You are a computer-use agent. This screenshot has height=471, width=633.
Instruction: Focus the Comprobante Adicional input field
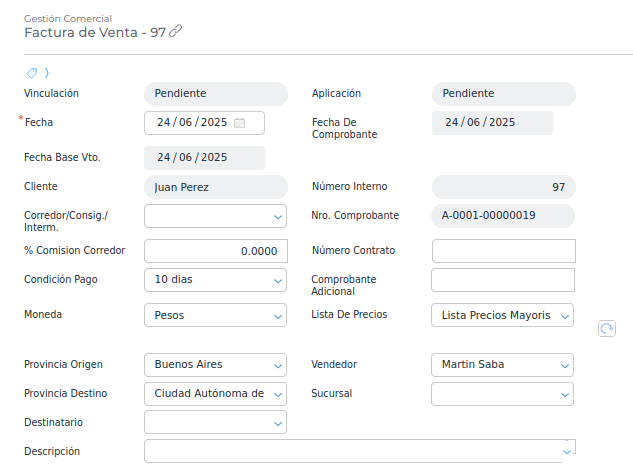503,280
